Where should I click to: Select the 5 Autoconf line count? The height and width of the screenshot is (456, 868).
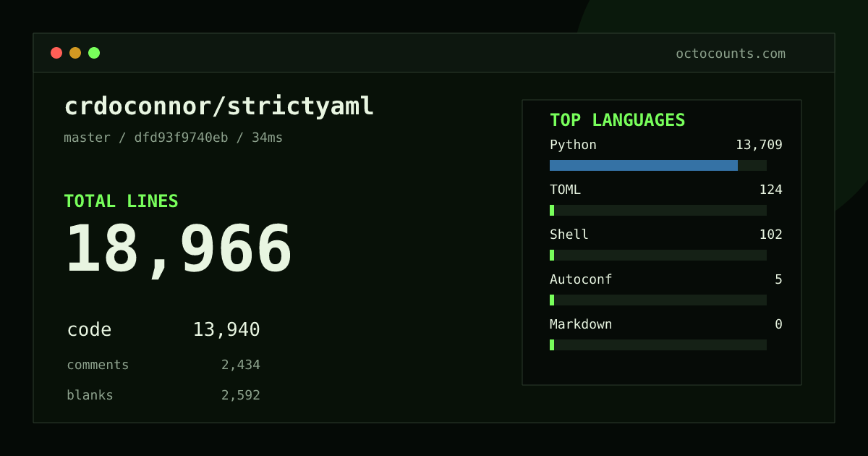pos(778,279)
